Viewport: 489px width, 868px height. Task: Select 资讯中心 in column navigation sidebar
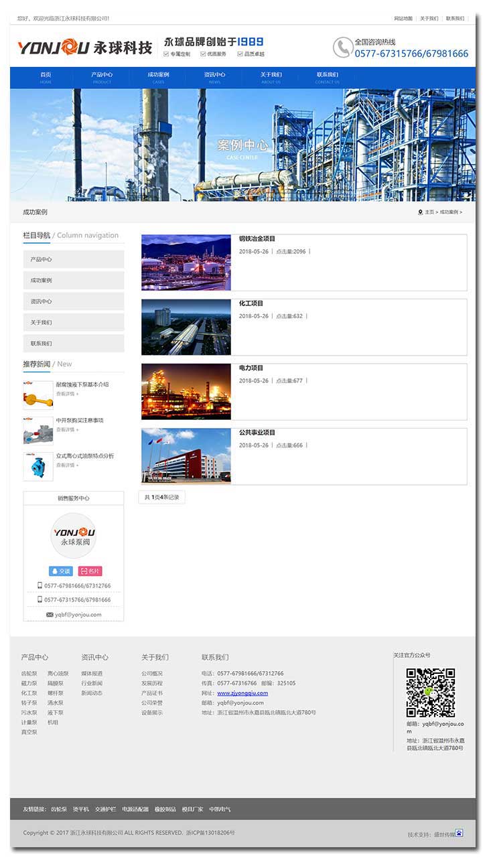pyautogui.click(x=74, y=301)
